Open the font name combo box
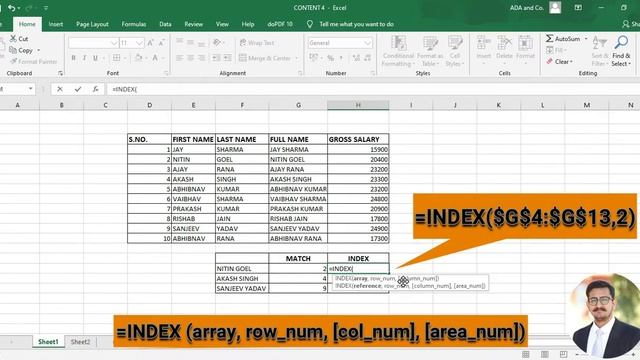 [93, 42]
